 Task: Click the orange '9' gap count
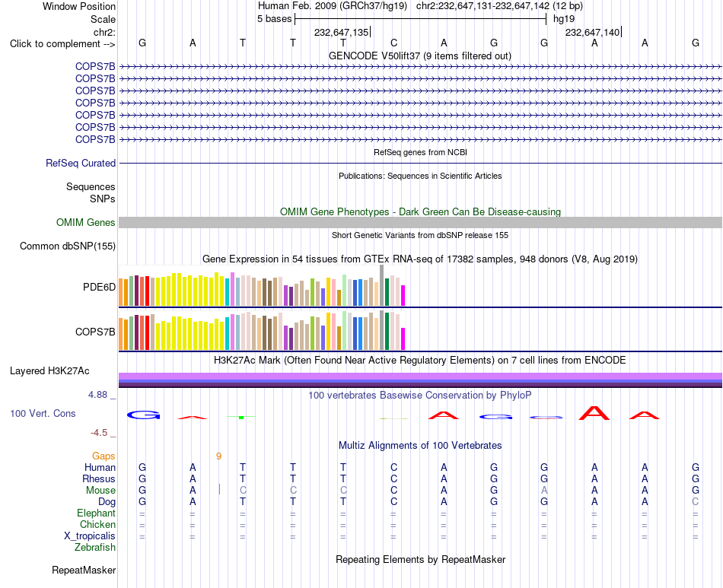tap(218, 456)
